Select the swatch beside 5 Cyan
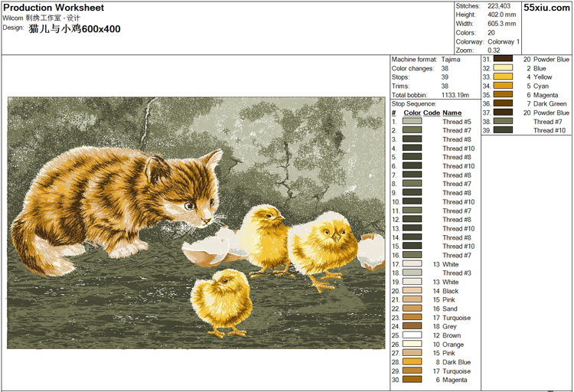This screenshot has width=574, height=392. click(x=503, y=86)
